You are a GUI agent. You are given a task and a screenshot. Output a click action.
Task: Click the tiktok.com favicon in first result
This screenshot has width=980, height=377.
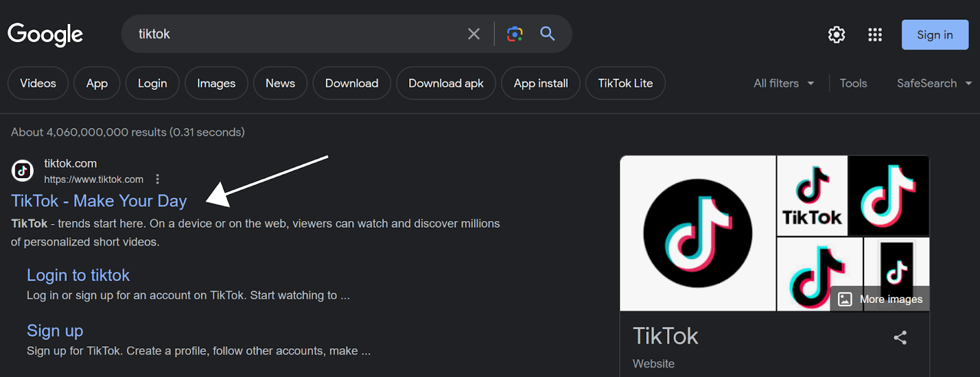(23, 171)
